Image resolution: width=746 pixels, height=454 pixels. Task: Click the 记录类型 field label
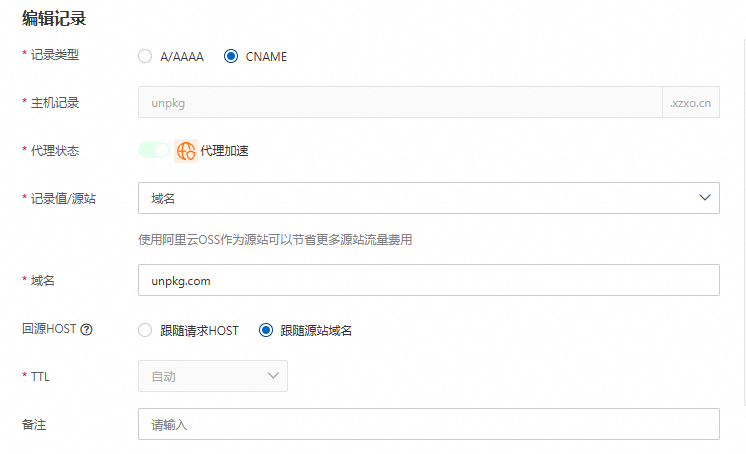54,55
